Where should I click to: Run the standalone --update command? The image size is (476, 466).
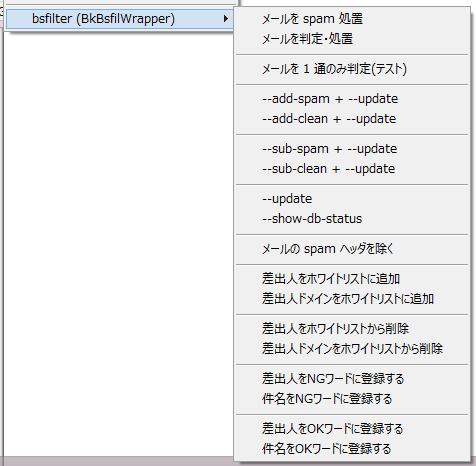[x=352, y=199]
